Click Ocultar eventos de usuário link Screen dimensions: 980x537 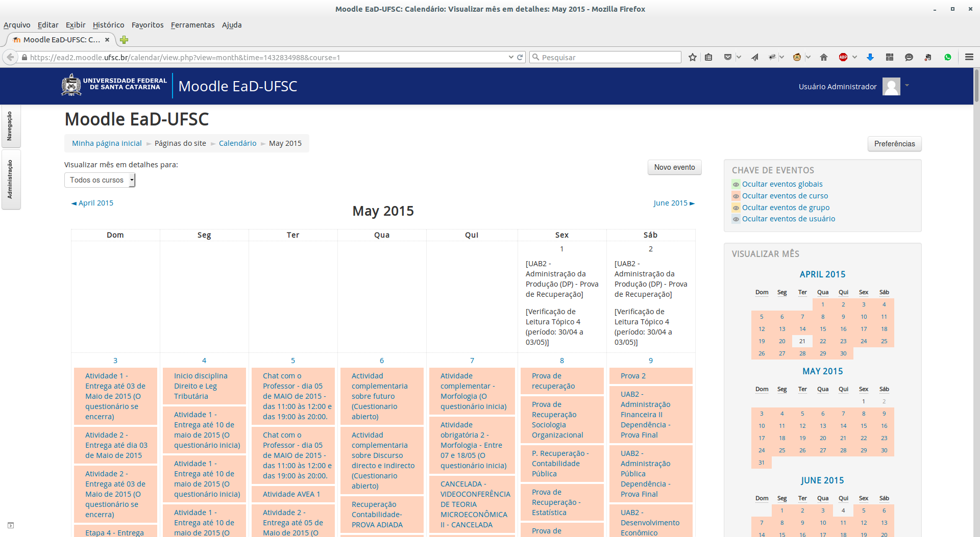(789, 219)
